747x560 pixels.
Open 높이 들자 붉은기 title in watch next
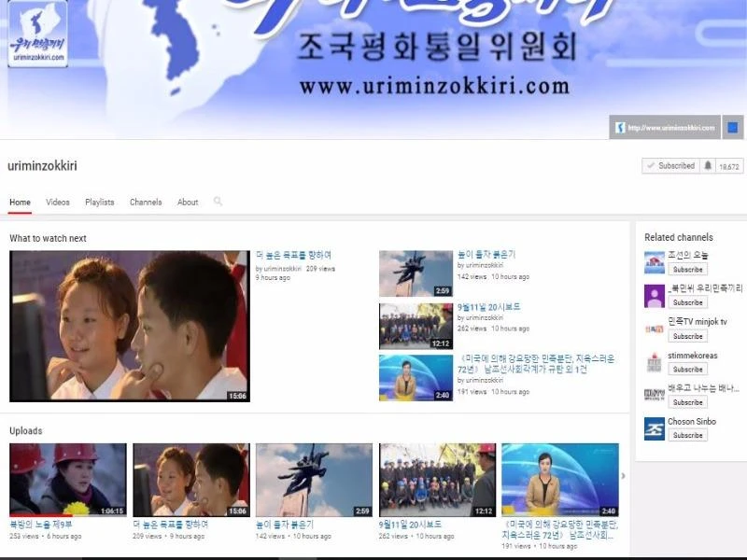[486, 255]
